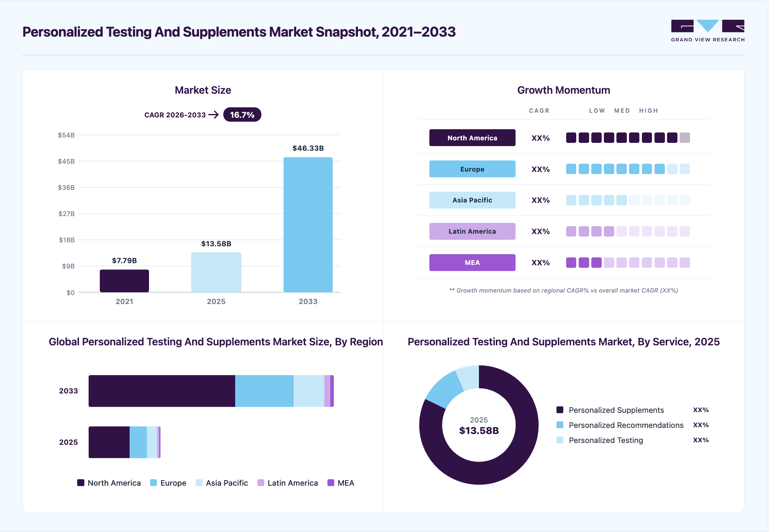Image resolution: width=769 pixels, height=532 pixels.
Task: Click the HIGH column header
Action: [648, 111]
